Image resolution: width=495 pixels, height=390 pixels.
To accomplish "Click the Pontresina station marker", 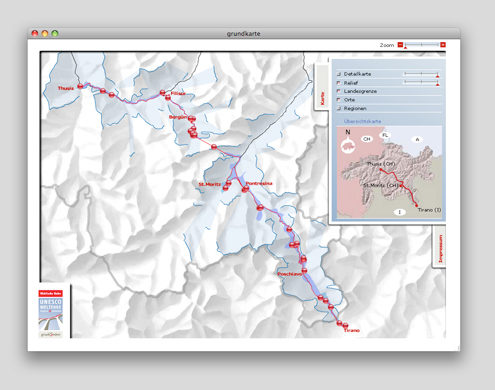I will click(x=246, y=188).
